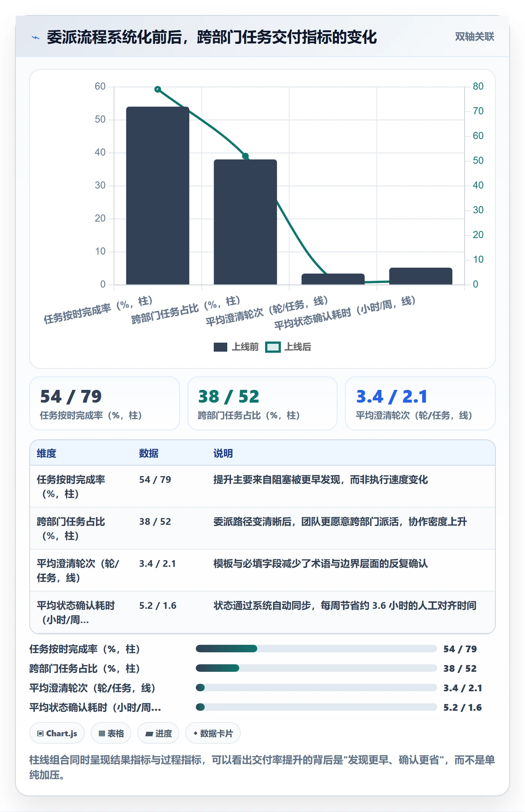Viewport: 525px width, 812px height.
Task: Click the 平均状态确认耗时 chart bar
Action: pyautogui.click(x=421, y=276)
